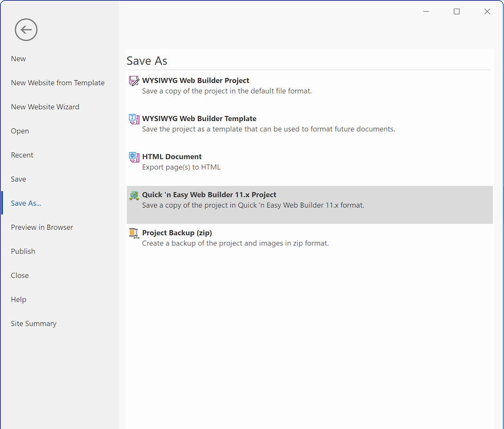This screenshot has width=504, height=429.
Task: Click the WYSIWYG Web Builder Template icon
Action: [134, 119]
